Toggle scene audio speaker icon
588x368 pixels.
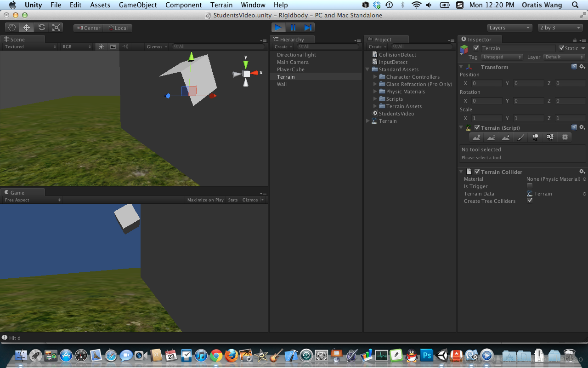[x=125, y=46]
